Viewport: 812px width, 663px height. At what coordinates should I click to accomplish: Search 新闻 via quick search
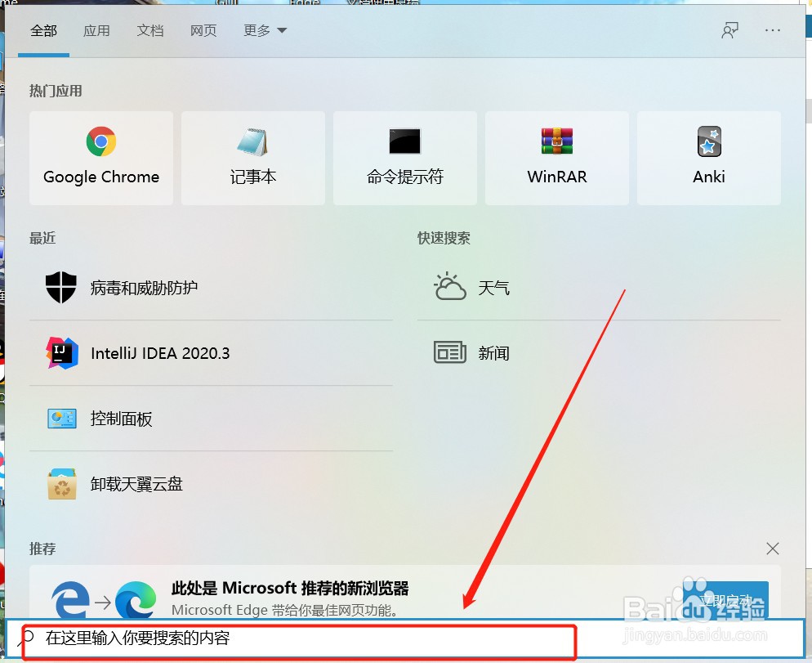click(x=494, y=353)
